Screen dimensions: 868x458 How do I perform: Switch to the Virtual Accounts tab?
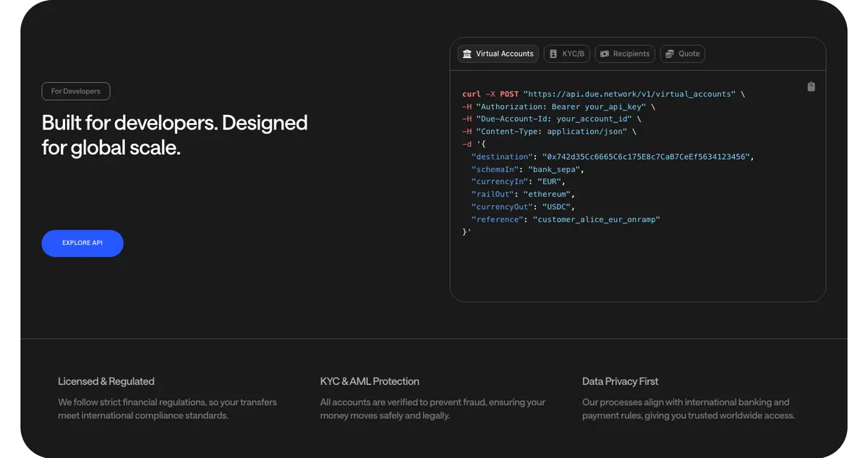(498, 54)
